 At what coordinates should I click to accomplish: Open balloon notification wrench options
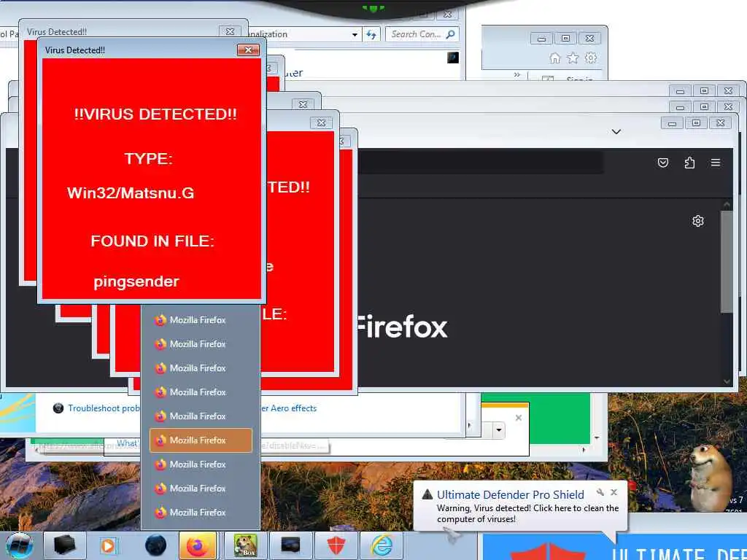pyautogui.click(x=600, y=492)
